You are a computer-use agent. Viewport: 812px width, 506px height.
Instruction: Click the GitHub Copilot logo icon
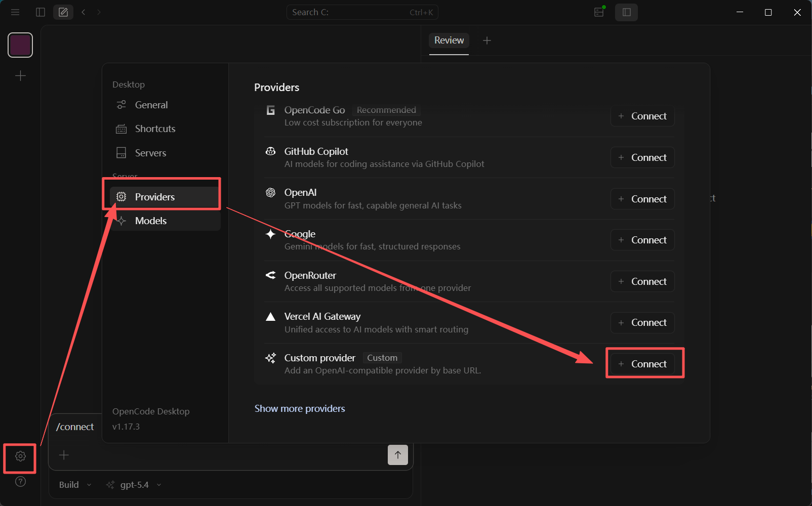coord(271,151)
